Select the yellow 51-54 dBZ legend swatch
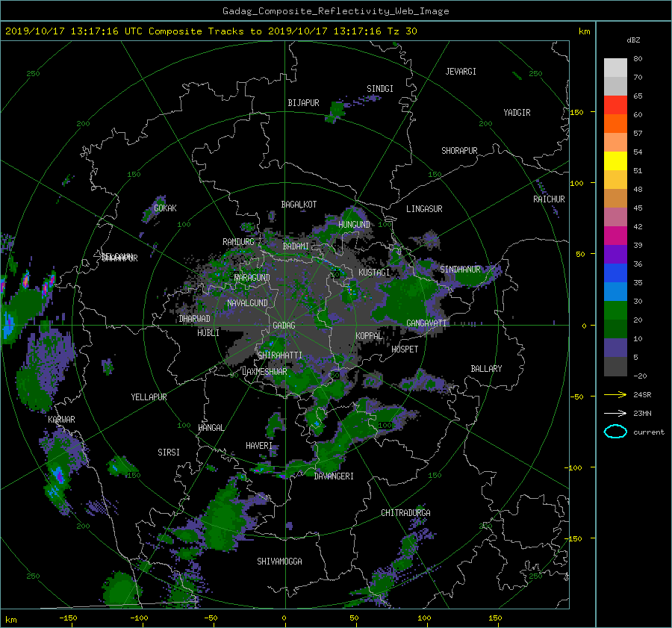 pyautogui.click(x=615, y=161)
